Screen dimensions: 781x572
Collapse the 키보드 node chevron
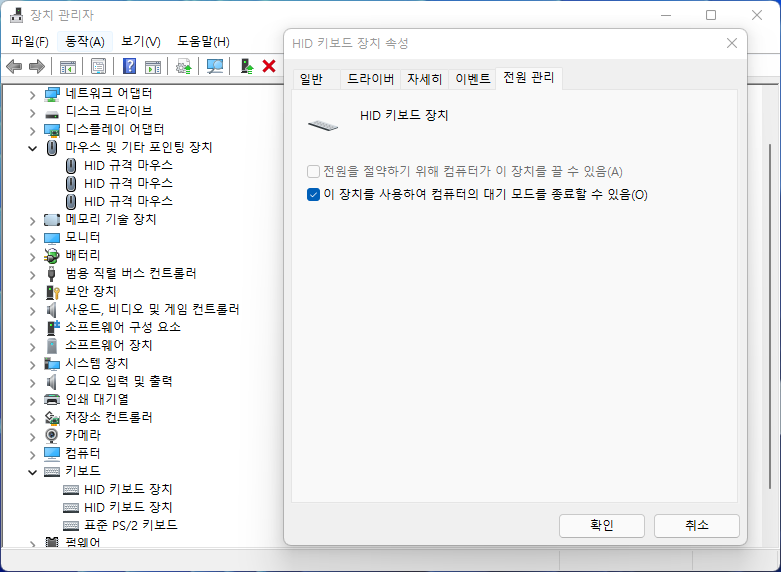click(x=32, y=472)
